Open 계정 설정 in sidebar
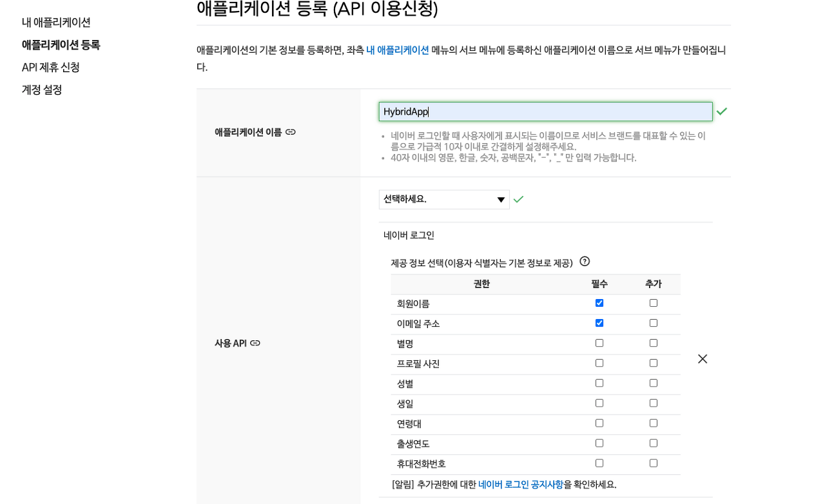This screenshot has width=825, height=504. (42, 90)
